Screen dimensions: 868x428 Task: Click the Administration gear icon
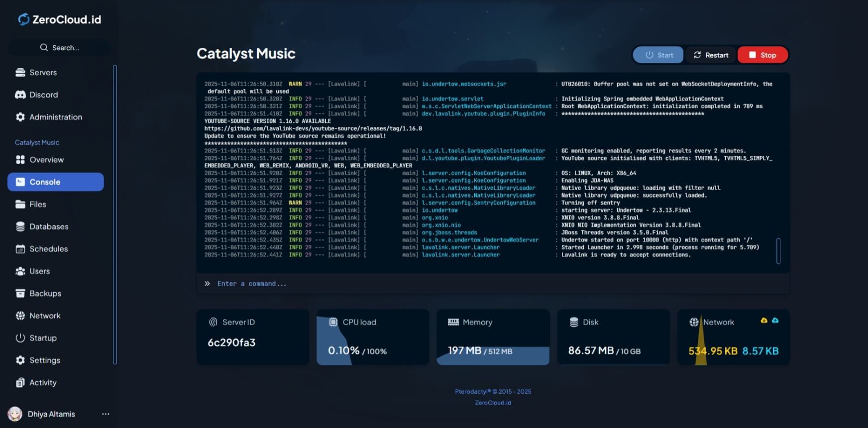[x=20, y=117]
